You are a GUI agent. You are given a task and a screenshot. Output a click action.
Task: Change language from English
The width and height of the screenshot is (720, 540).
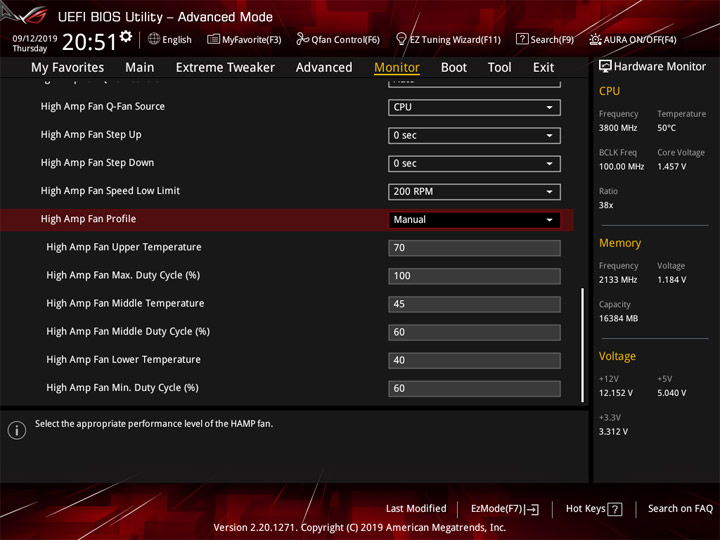coord(170,39)
